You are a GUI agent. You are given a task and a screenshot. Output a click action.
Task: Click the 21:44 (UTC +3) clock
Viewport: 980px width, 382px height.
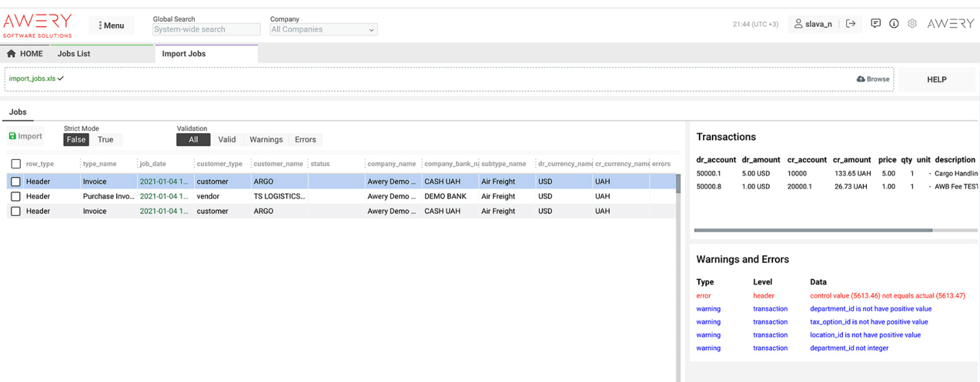pyautogui.click(x=755, y=24)
